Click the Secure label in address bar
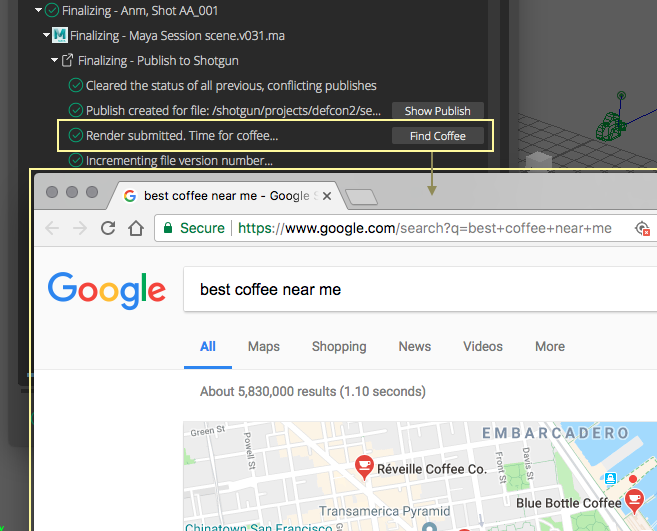This screenshot has height=531, width=657. (x=202, y=228)
